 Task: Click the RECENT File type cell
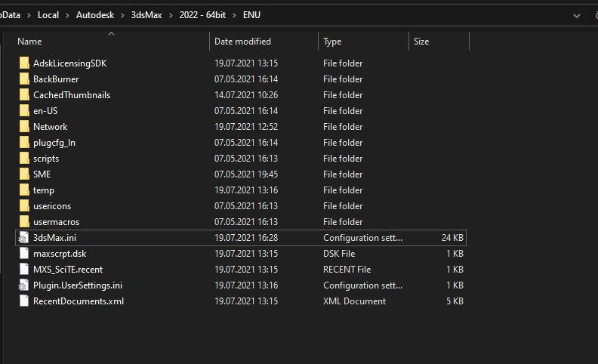point(347,269)
